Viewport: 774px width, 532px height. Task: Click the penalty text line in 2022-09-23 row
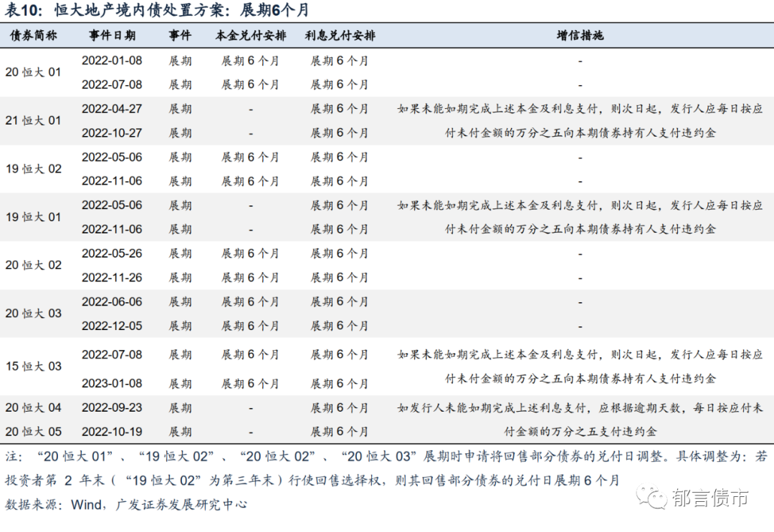click(x=580, y=407)
